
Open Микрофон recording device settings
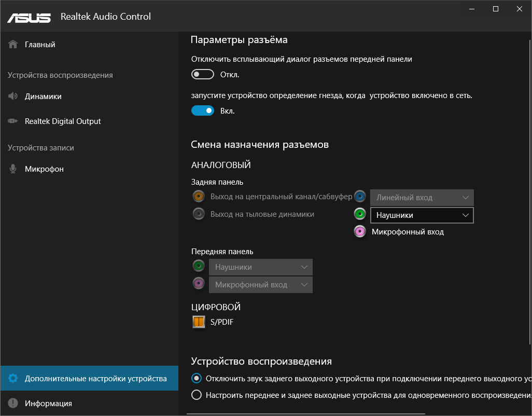pos(44,169)
